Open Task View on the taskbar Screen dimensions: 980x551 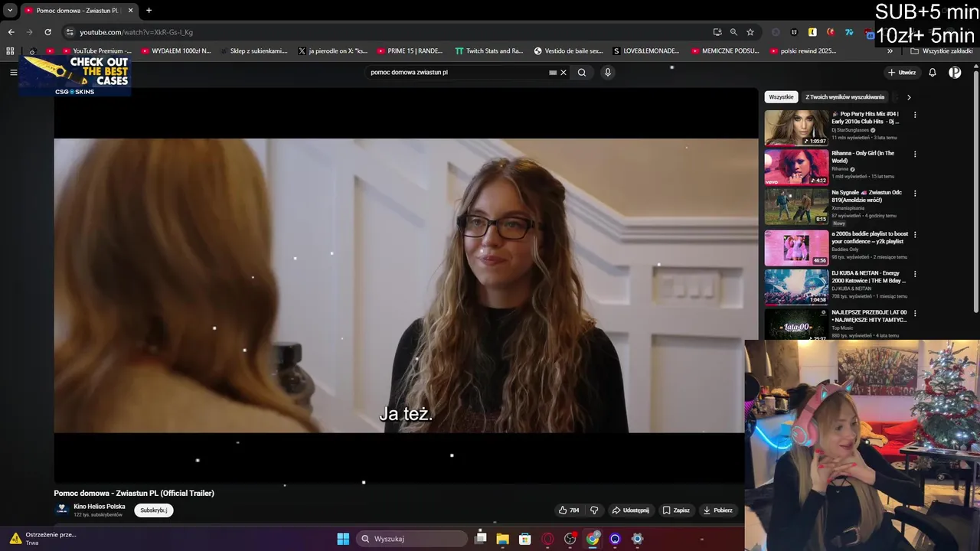click(x=481, y=539)
